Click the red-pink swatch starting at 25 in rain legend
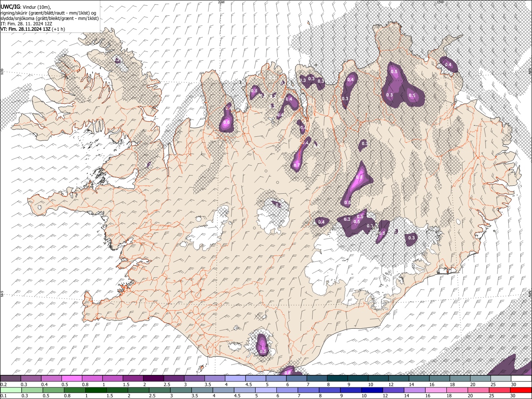Image resolution: width=532 pixels, height=399 pixels. [500, 390]
